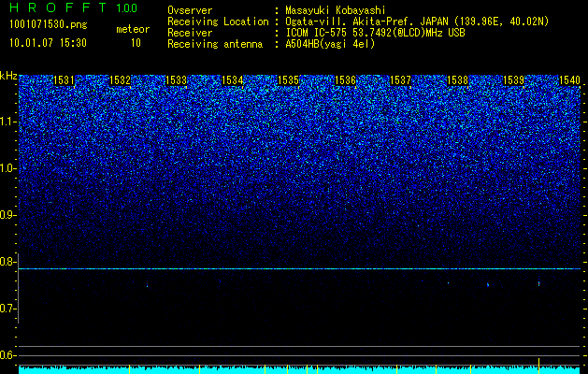
Task: Select the file name 1001071530.png
Action: tap(49, 25)
